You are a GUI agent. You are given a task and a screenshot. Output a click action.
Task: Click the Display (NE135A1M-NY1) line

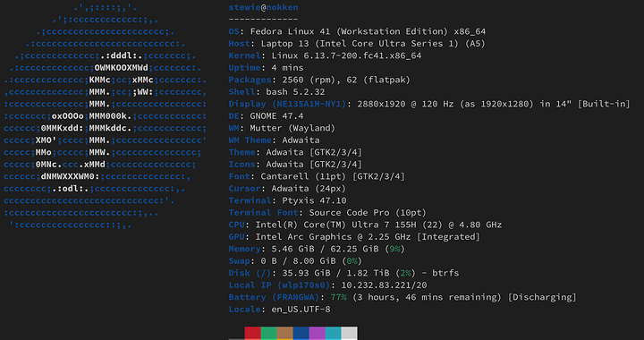[x=429, y=104]
